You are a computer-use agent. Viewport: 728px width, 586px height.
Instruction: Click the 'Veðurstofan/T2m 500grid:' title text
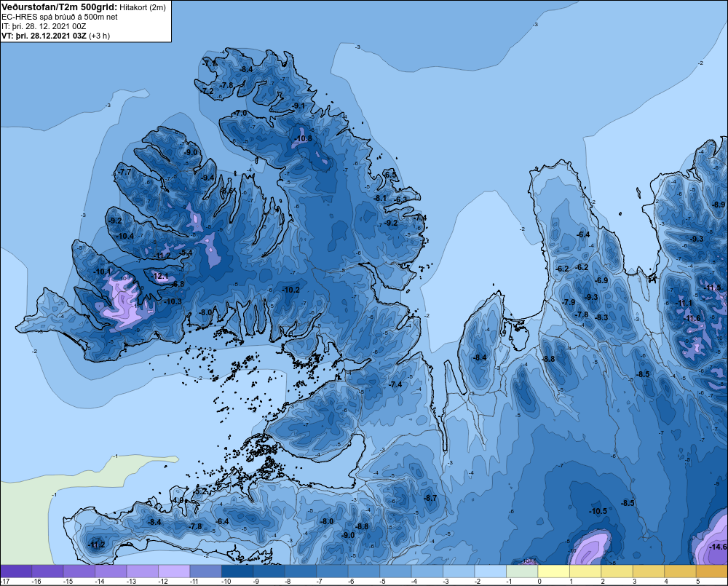[59, 7]
